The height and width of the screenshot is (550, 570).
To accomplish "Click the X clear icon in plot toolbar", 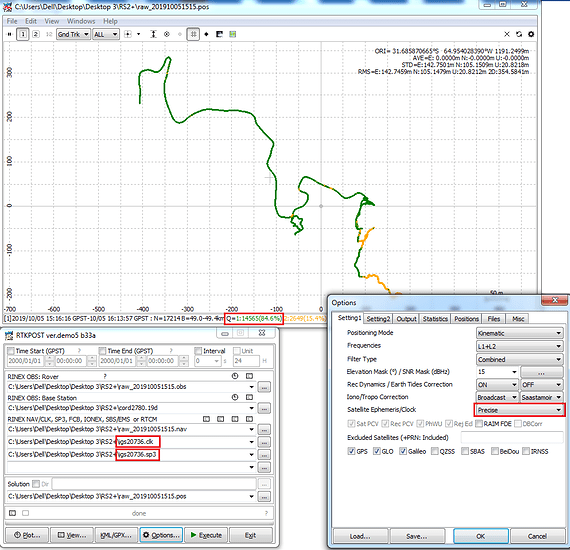I will click(x=507, y=34).
